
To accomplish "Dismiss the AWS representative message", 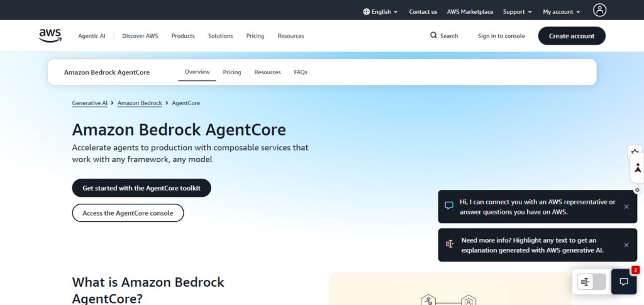I will pos(626,206).
